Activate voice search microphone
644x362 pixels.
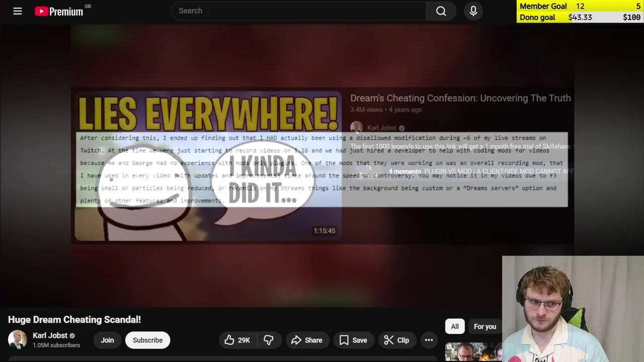(473, 11)
